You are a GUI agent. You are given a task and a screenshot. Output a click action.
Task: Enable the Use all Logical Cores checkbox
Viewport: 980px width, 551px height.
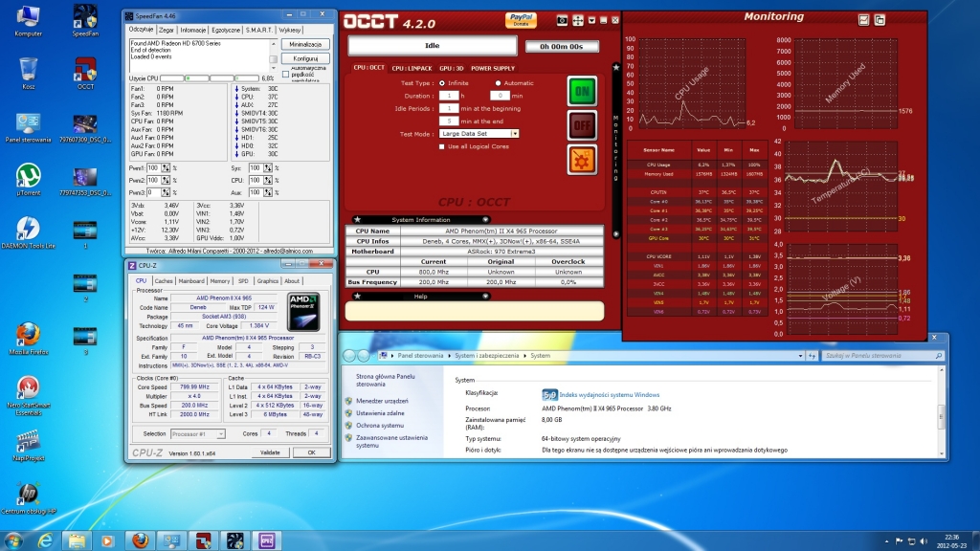pyautogui.click(x=441, y=146)
